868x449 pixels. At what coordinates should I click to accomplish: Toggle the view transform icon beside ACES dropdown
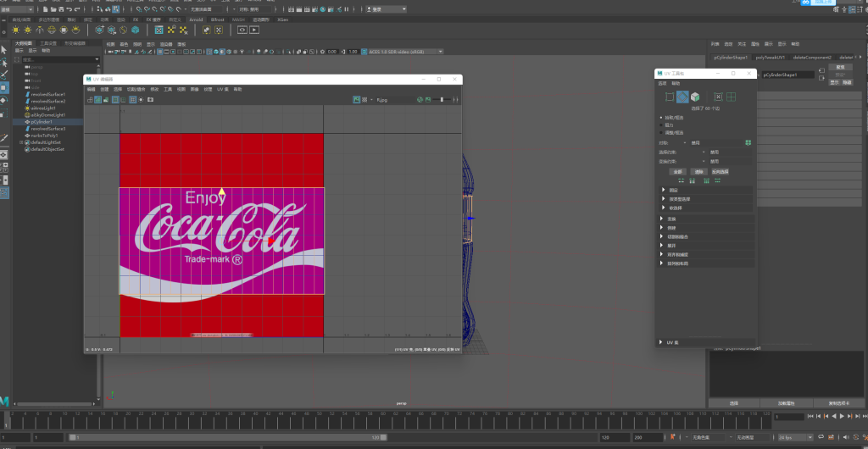tap(364, 52)
